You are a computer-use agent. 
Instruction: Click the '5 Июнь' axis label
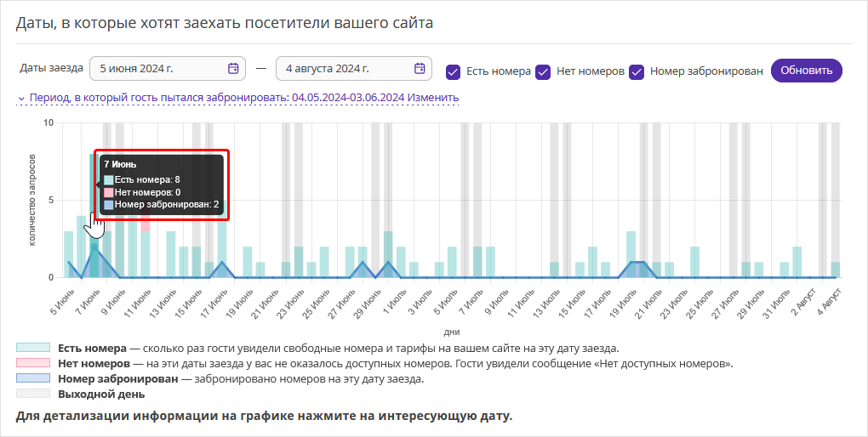tap(61, 302)
